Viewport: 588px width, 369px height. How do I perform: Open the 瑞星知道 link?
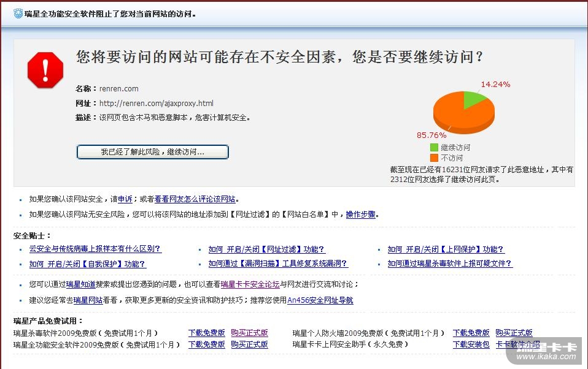[80, 284]
